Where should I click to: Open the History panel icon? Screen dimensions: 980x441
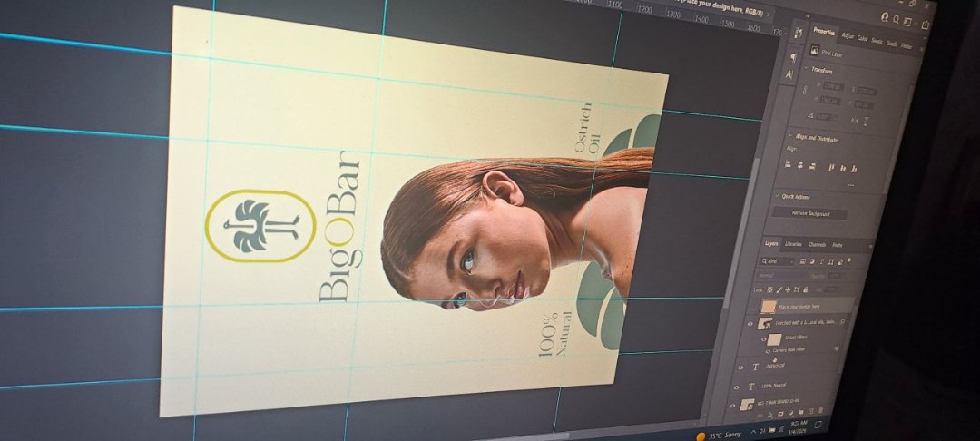pyautogui.click(x=799, y=33)
